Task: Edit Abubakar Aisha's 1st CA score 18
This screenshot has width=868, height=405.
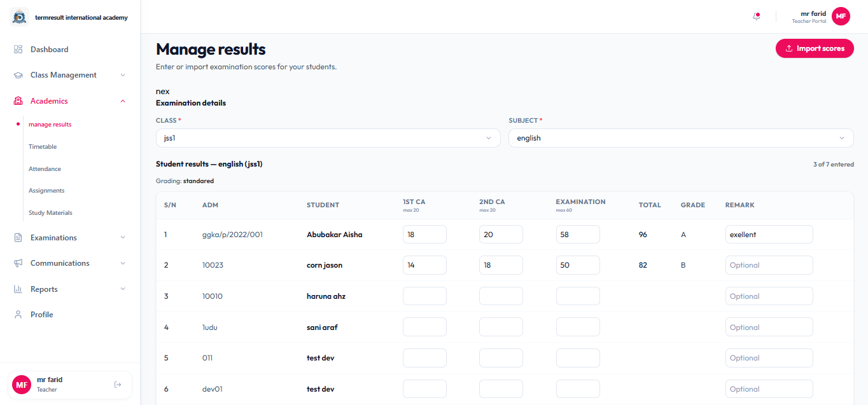Action: 424,235
